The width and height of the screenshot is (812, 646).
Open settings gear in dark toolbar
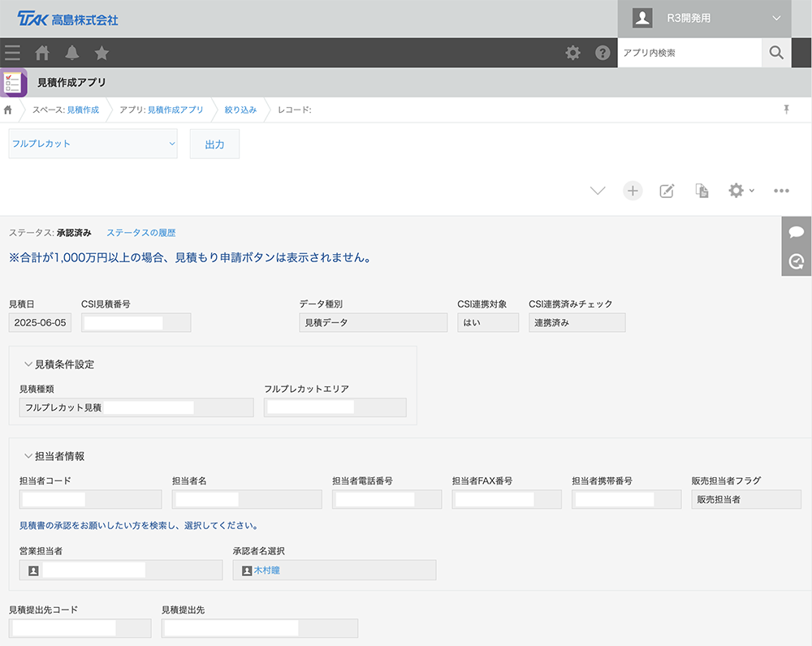click(572, 53)
